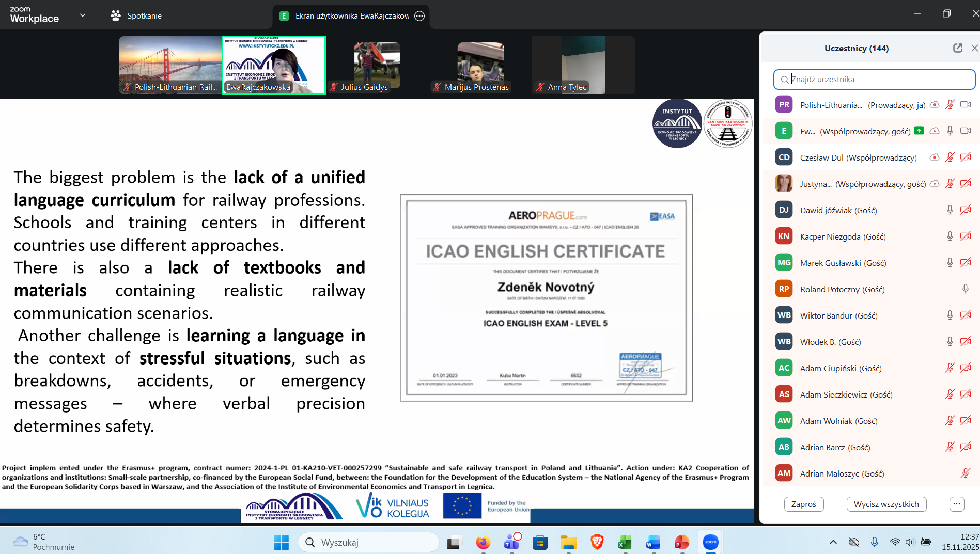
Task: Show hidden system tray icons
Action: 833,542
